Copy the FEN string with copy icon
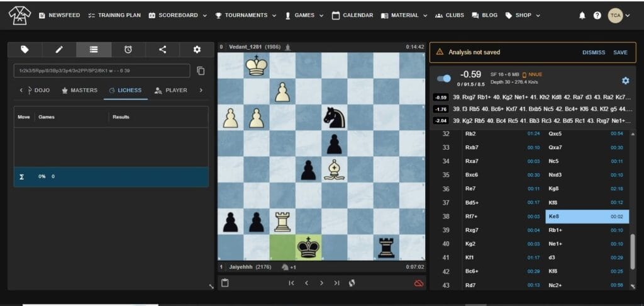The width and height of the screenshot is (644, 306). coord(201,71)
